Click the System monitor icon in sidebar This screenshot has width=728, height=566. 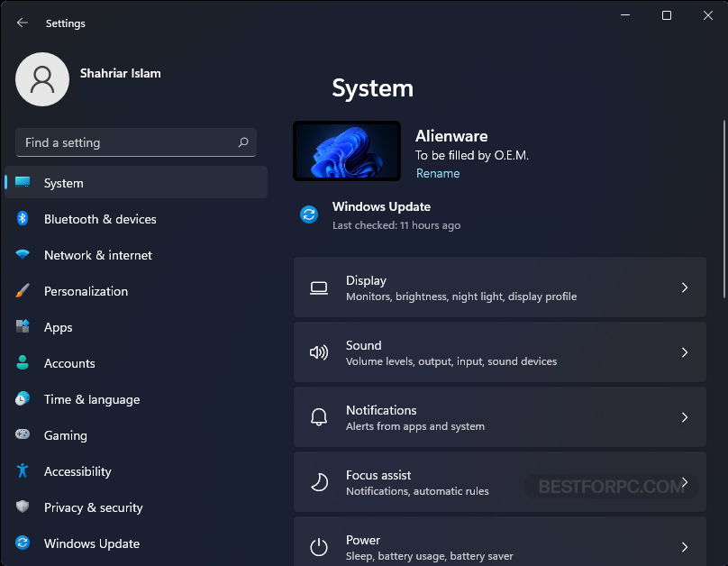[x=23, y=181]
